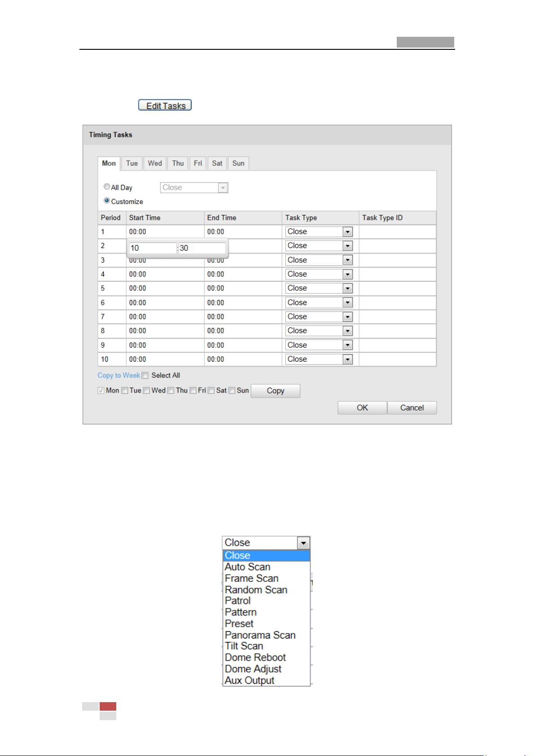Click the Copy button

pos(276,391)
